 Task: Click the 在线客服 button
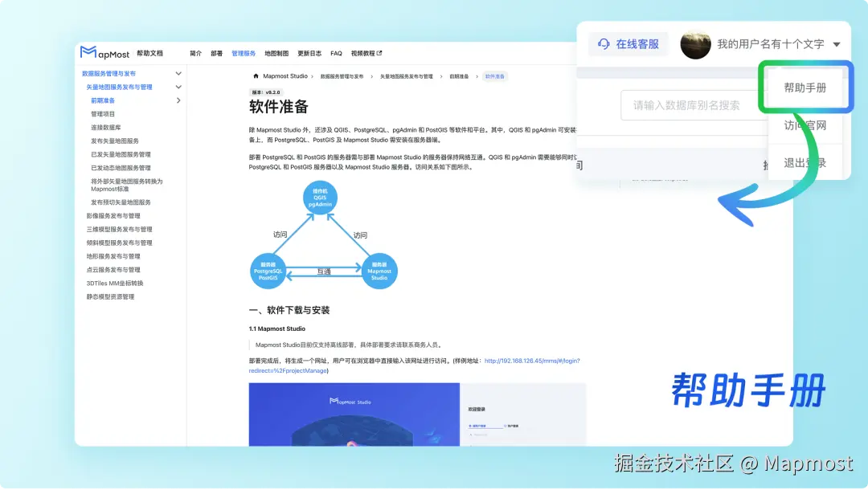(x=628, y=44)
